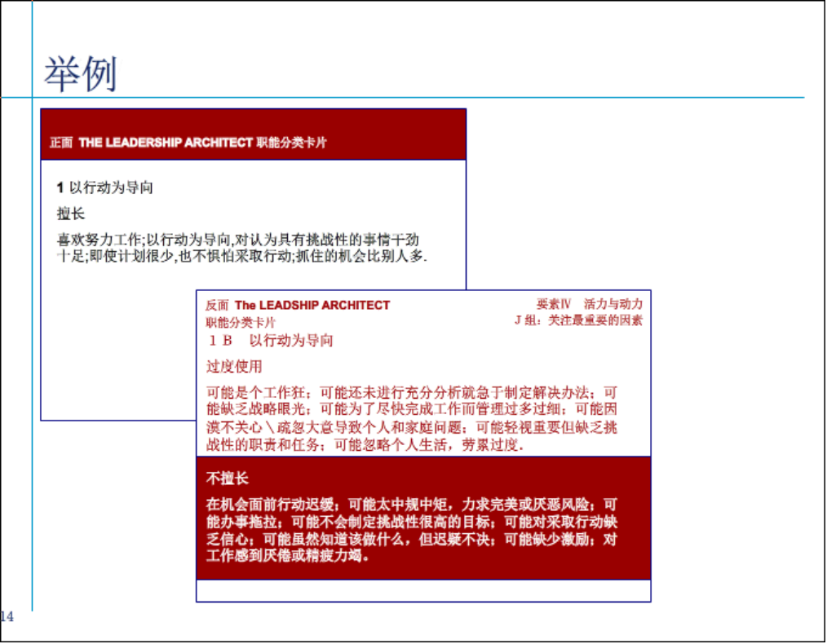Click the white paragraph beginning "在机会面前行动迟缓"
Image resolution: width=827 pixels, height=644 pixels.
(412, 531)
